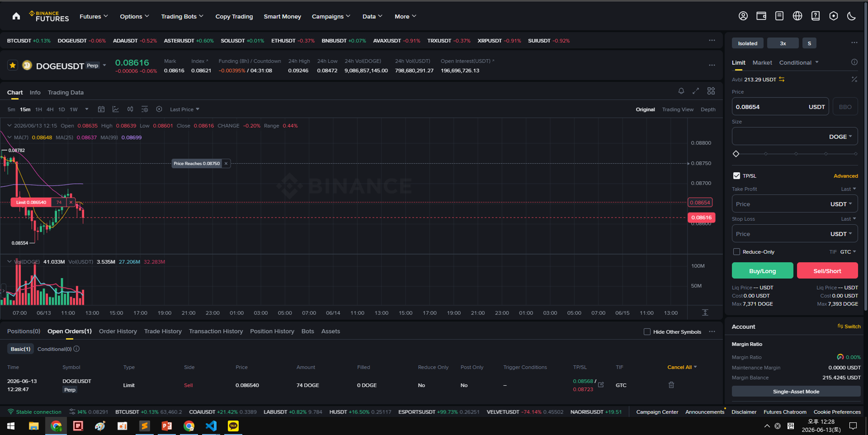Open the orders document icon
868x435 pixels.
(779, 16)
